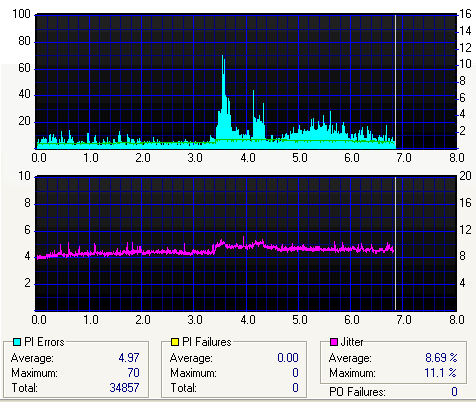Click the PI Failures Total value

295,387
